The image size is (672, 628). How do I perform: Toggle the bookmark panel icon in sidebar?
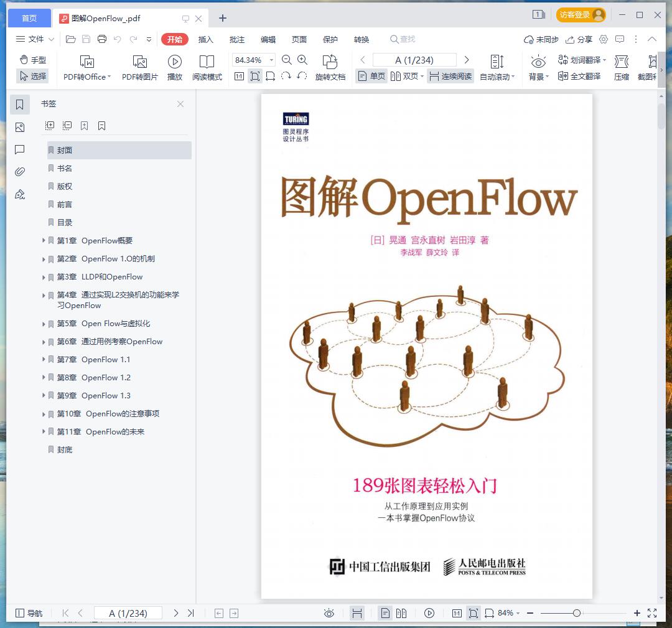[20, 104]
